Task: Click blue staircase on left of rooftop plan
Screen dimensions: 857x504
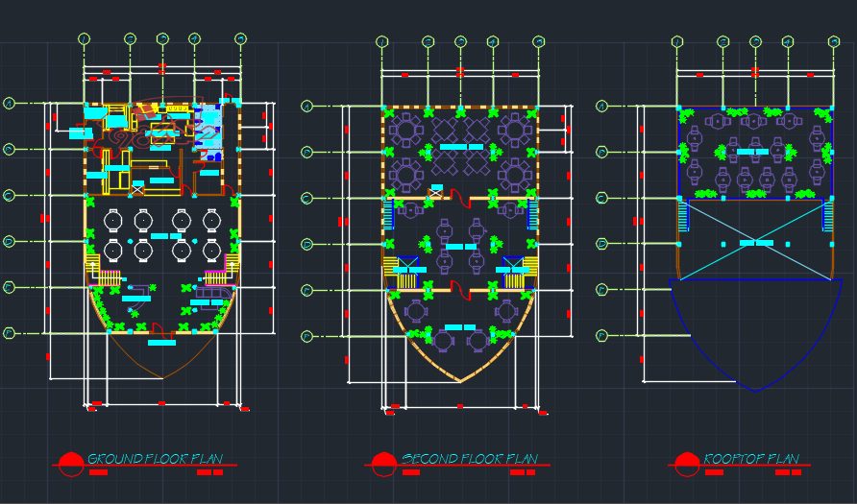Action: click(x=683, y=217)
